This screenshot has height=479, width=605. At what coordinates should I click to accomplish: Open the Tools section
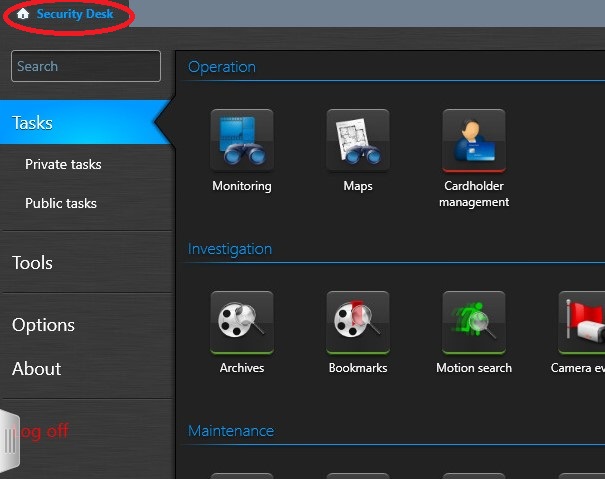[32, 263]
